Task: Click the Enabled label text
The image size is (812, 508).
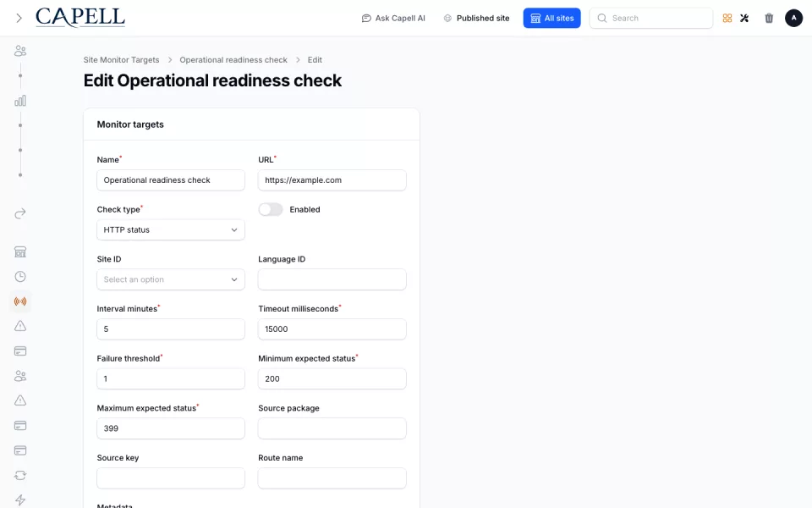Action: tap(304, 209)
